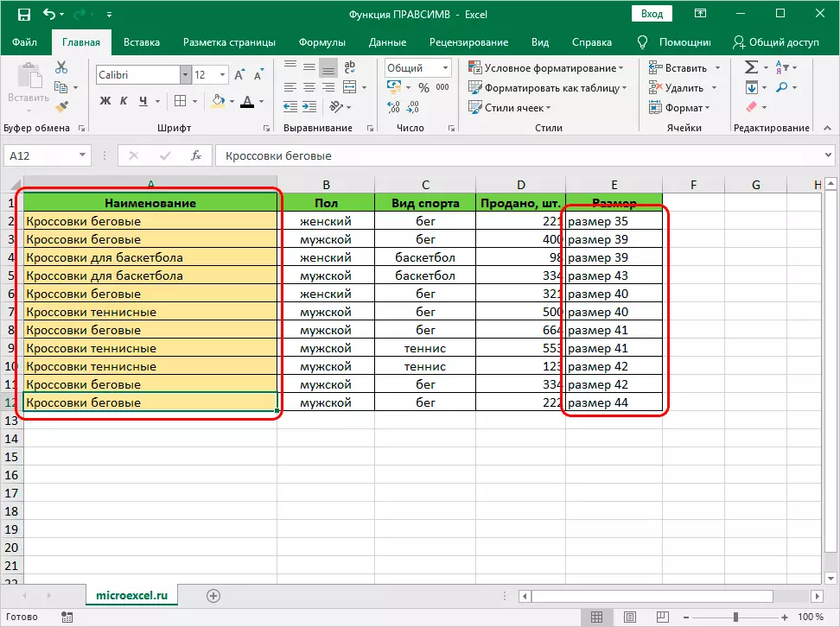Toggle center horizontal alignment
Screen dimensions: 840x627
click(x=309, y=87)
